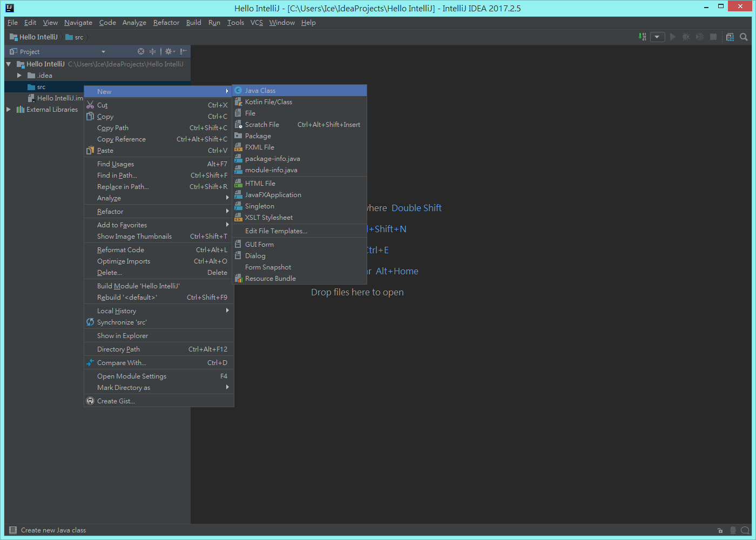Click the green Run triangle icon
The image size is (756, 540).
coord(673,37)
